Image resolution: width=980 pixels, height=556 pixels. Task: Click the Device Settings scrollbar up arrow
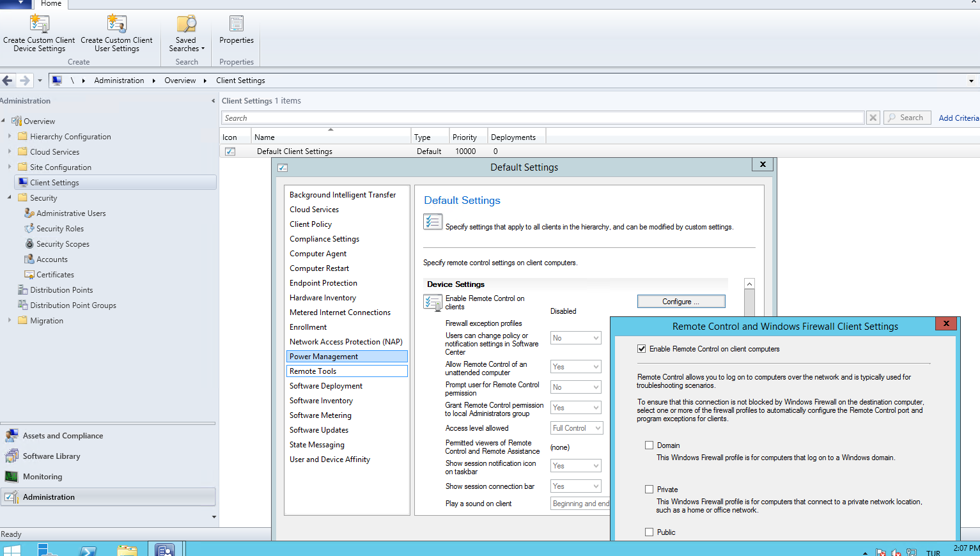coord(749,284)
